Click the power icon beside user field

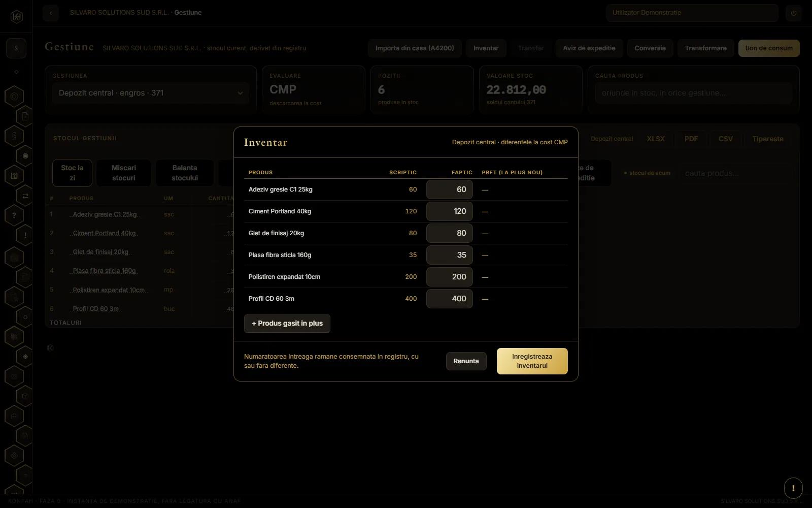[x=794, y=13]
